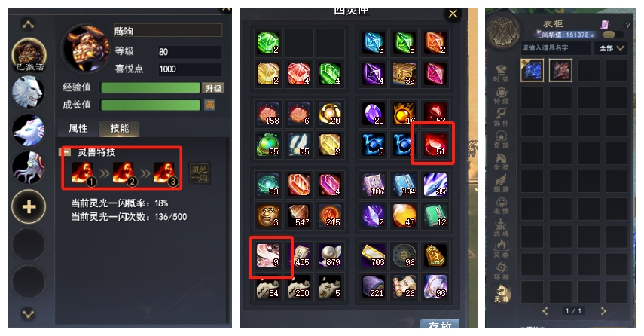
Task: Click the add spirit beast plus button
Action: coord(29,206)
